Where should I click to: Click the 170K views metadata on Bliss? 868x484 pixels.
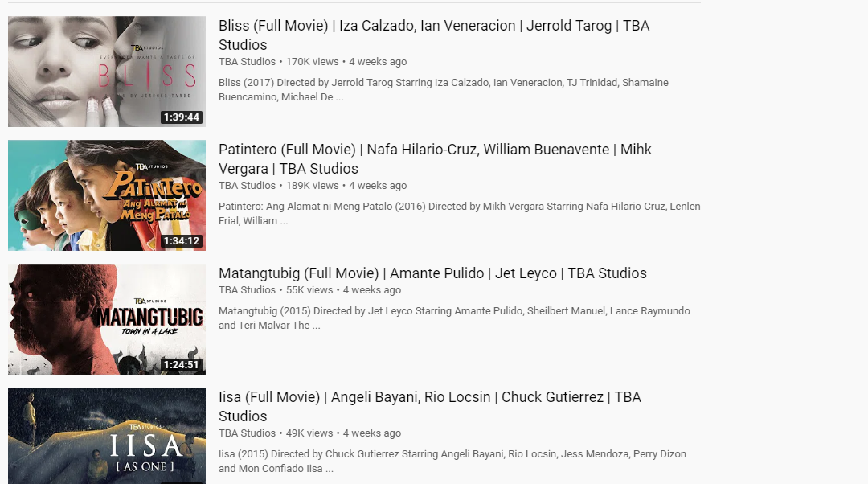312,61
